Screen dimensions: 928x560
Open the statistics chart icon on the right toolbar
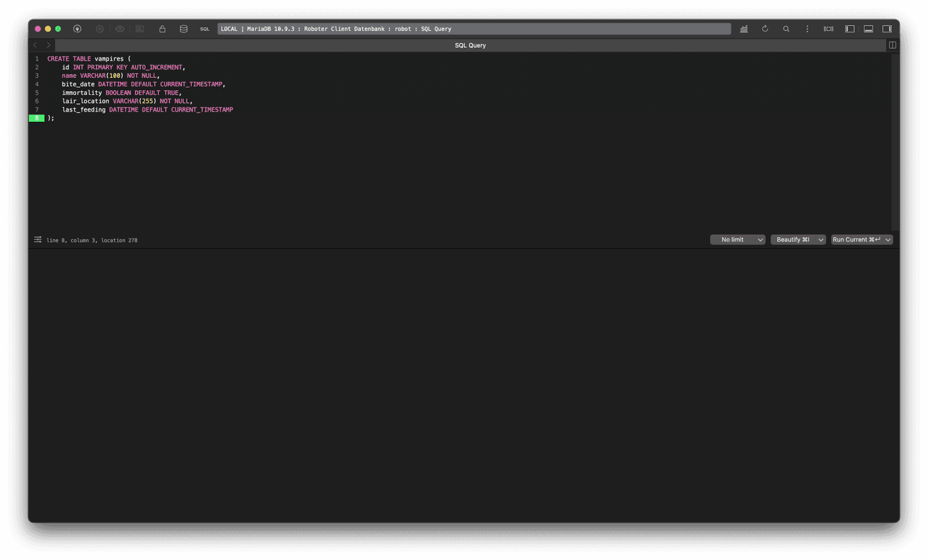(x=744, y=28)
